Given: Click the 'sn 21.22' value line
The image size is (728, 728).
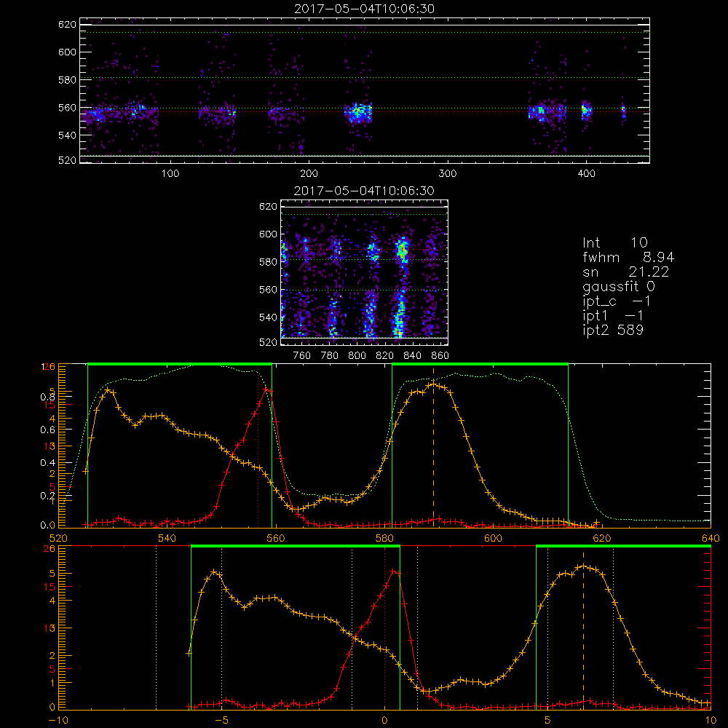Looking at the screenshot, I should (x=626, y=272).
